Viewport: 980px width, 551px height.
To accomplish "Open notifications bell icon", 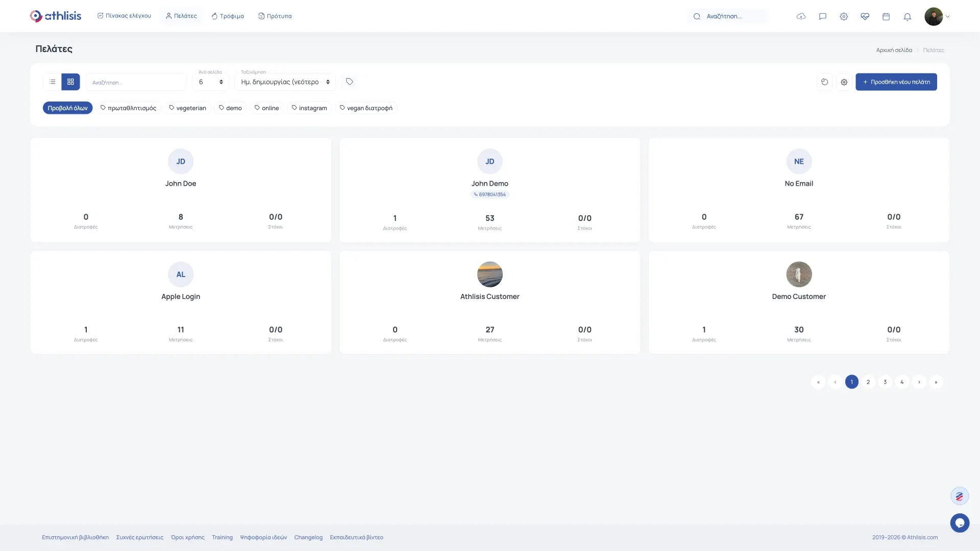I will (907, 16).
